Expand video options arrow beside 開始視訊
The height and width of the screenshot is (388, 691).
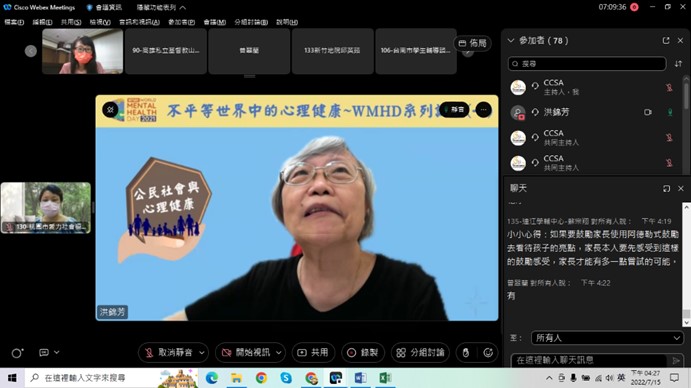click(x=279, y=353)
